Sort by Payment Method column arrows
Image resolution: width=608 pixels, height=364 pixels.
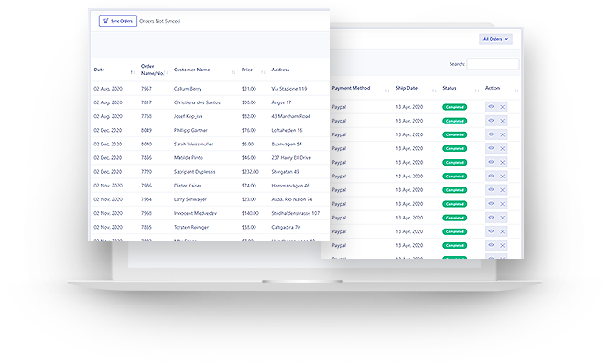click(x=387, y=91)
